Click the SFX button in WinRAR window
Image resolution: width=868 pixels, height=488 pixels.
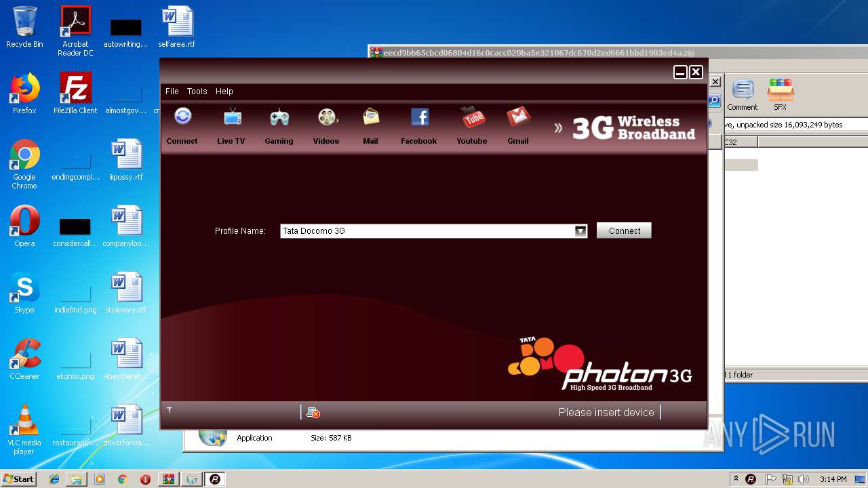tap(781, 95)
